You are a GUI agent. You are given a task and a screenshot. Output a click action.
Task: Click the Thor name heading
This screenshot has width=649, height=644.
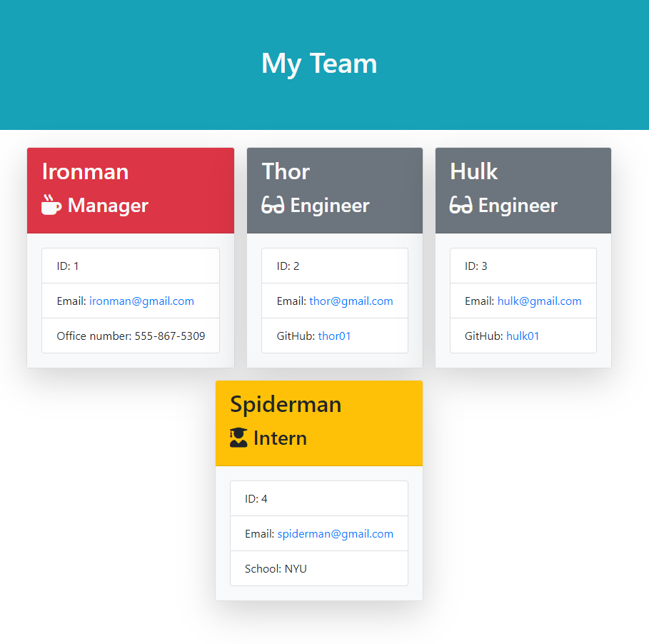[x=286, y=171]
